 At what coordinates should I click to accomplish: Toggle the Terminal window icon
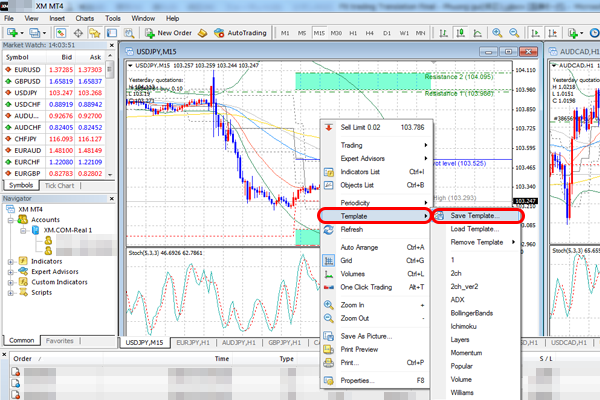[112, 33]
